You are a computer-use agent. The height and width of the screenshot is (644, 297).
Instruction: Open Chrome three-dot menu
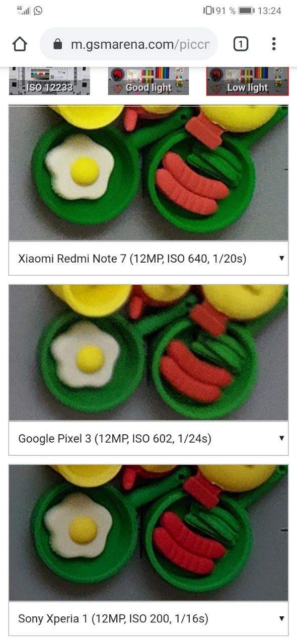tap(274, 44)
